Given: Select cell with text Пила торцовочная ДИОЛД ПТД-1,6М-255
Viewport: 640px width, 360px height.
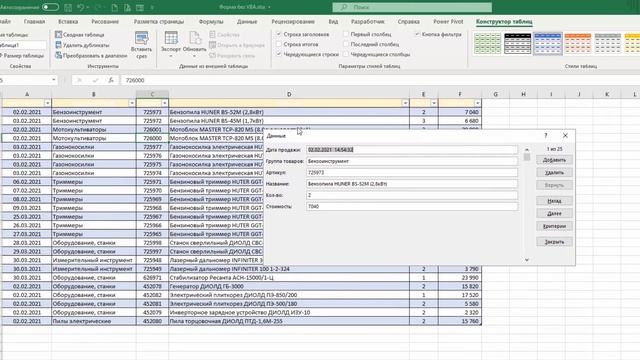Looking at the screenshot, I should [x=289, y=321].
